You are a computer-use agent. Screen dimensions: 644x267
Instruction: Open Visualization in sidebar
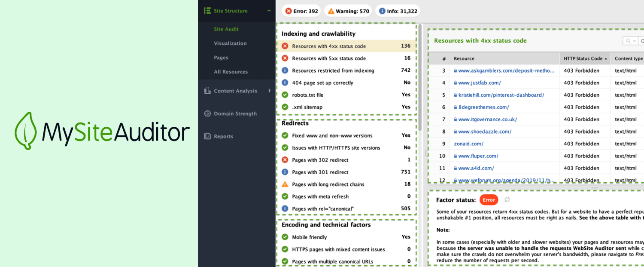(230, 43)
